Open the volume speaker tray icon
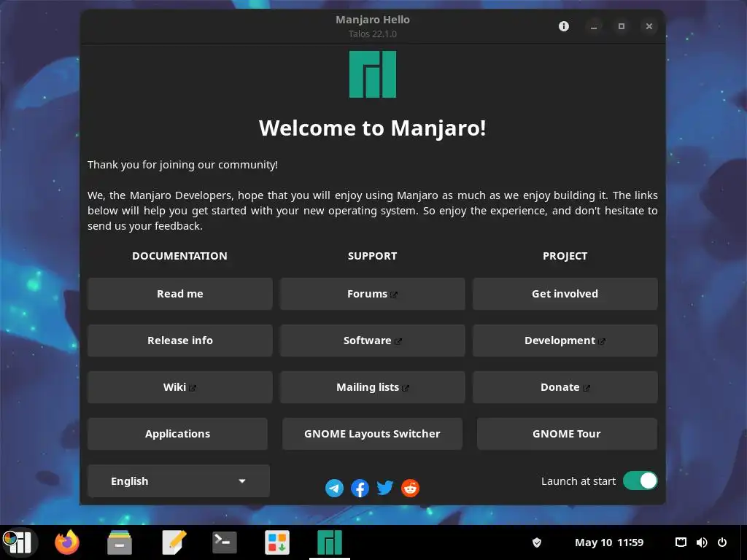 click(701, 542)
